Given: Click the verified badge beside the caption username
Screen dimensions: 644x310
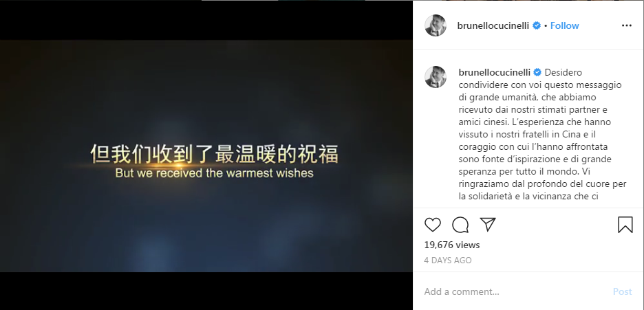Looking at the screenshot, I should tap(537, 73).
